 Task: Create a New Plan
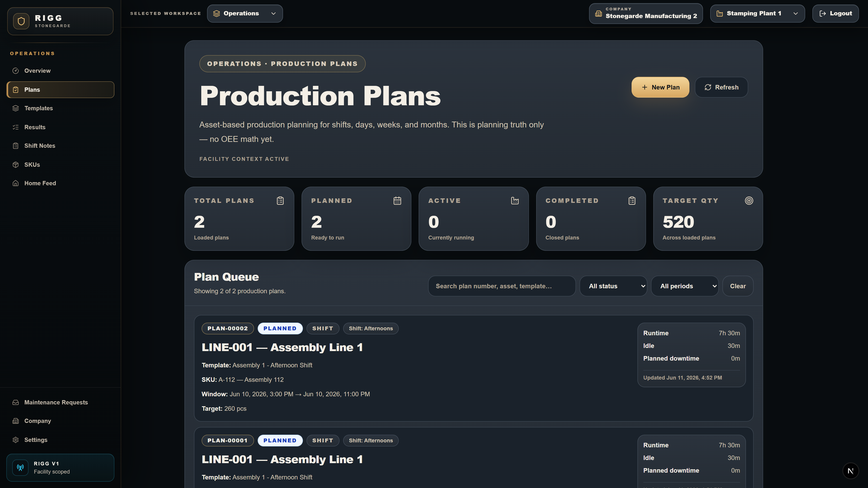660,87
